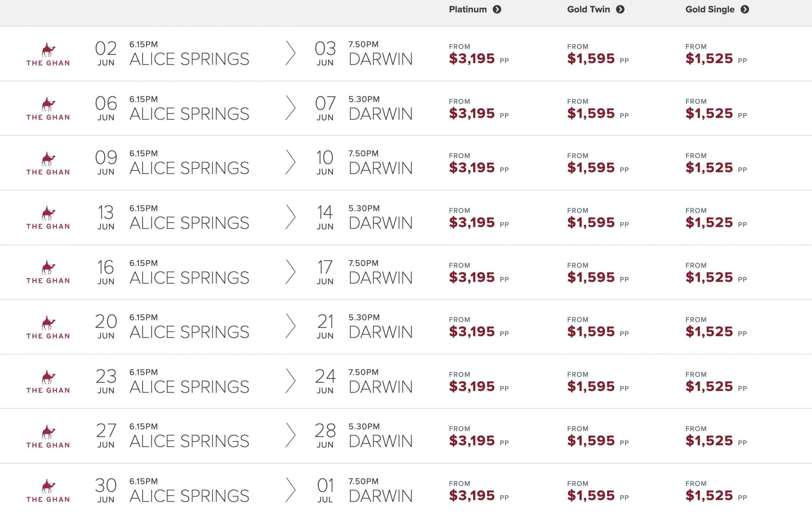Open the Gold Single column heading
The image size is (812, 516).
(710, 10)
